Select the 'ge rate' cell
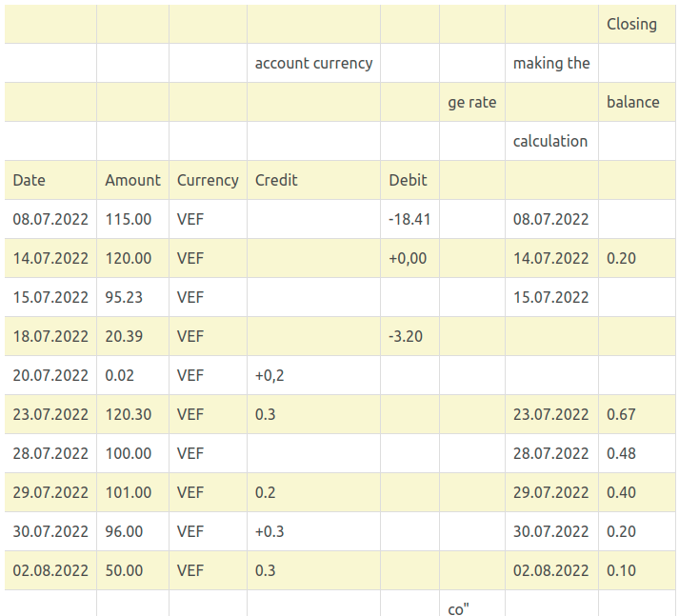679x616 pixels. pos(472,102)
